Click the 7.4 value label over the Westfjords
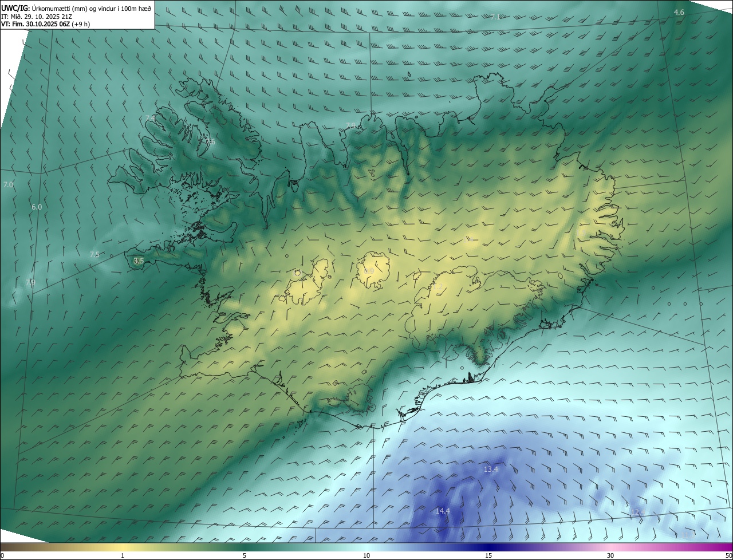 (x=150, y=118)
